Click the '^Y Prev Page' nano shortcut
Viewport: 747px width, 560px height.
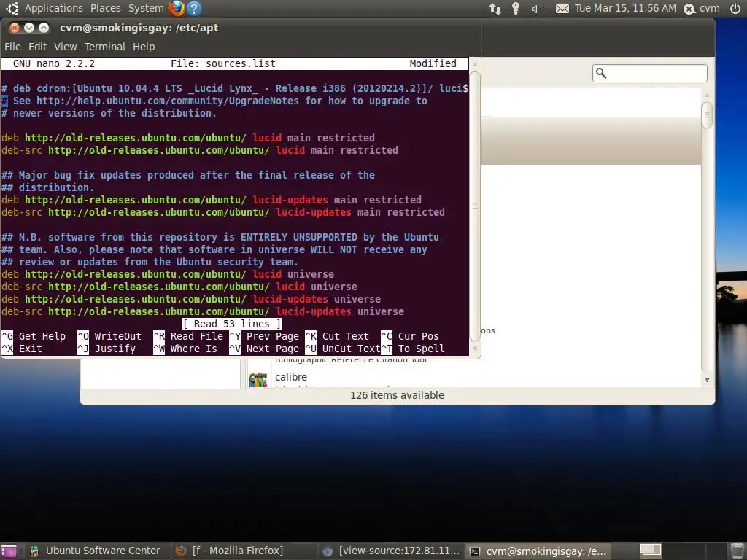[264, 336]
